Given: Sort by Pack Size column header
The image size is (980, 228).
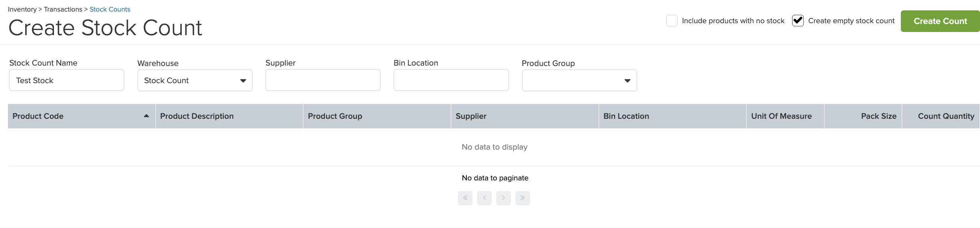Looking at the screenshot, I should pyautogui.click(x=863, y=116).
